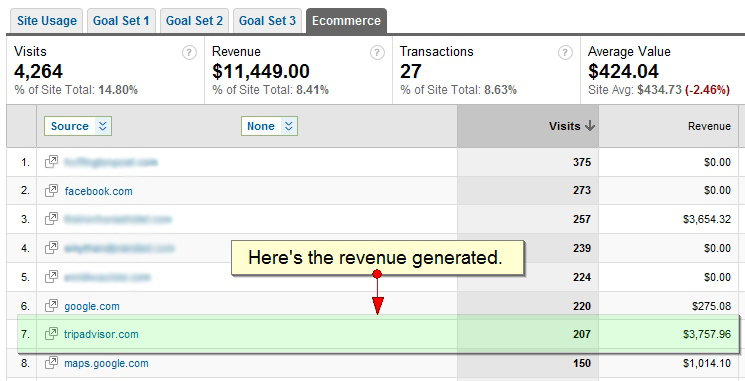Open the facebook.com source link
Viewport: 745px width, 381px height.
tap(98, 191)
